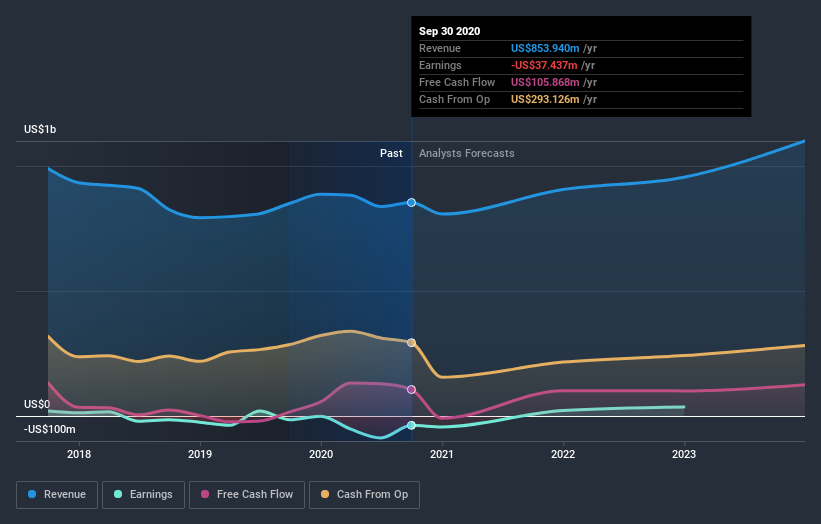Click the Cash From Op label in tooltip
The image size is (821, 524).
point(454,99)
